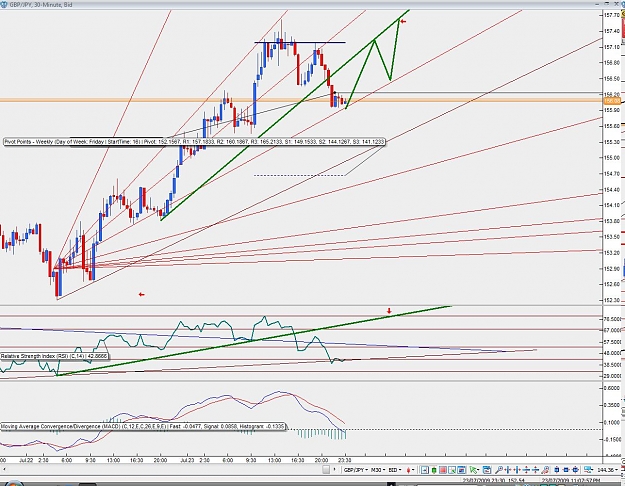The width and height of the screenshot is (625, 486).
Task: Click the second blue horizontal line zoom icon
Action: click(x=535, y=470)
